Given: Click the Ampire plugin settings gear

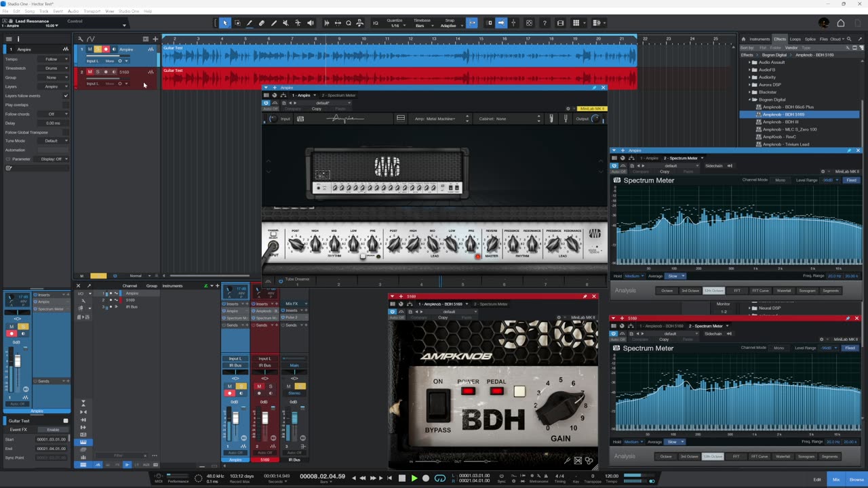Looking at the screenshot, I should [x=568, y=108].
